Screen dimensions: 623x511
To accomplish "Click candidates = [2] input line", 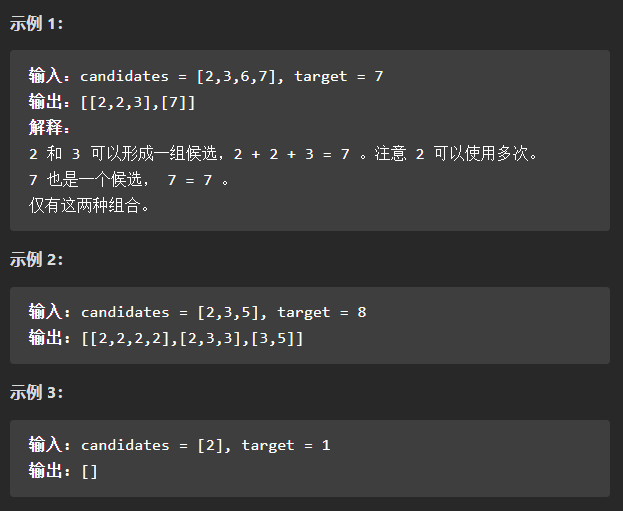I will (180, 445).
